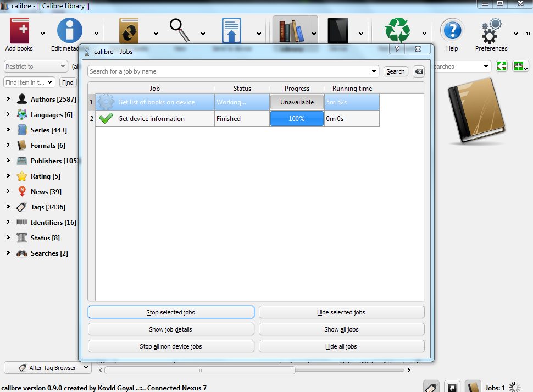The height and width of the screenshot is (392, 533).
Task: Click the Device tablet icon
Action: 338,31
